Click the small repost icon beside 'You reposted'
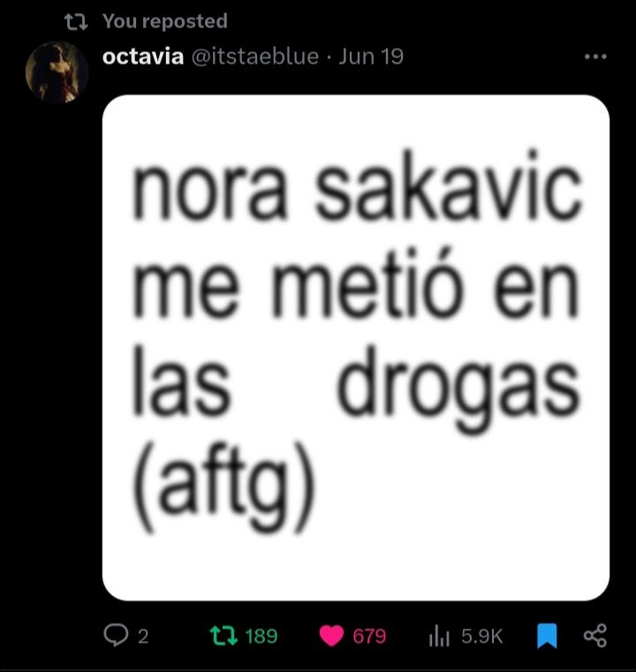The width and height of the screenshot is (636, 672). coord(76,22)
